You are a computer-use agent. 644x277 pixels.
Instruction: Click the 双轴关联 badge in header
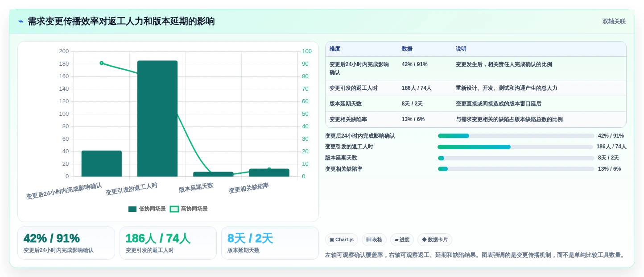tap(614, 21)
